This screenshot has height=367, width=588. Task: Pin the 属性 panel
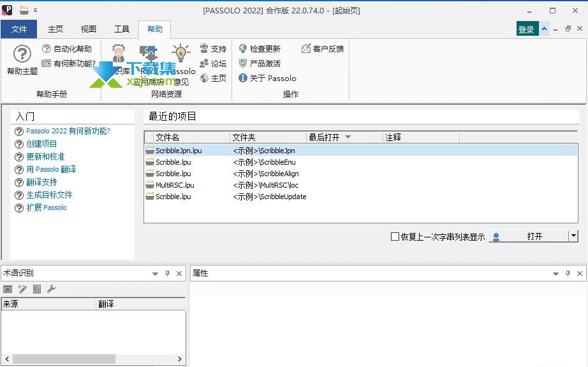(568, 274)
